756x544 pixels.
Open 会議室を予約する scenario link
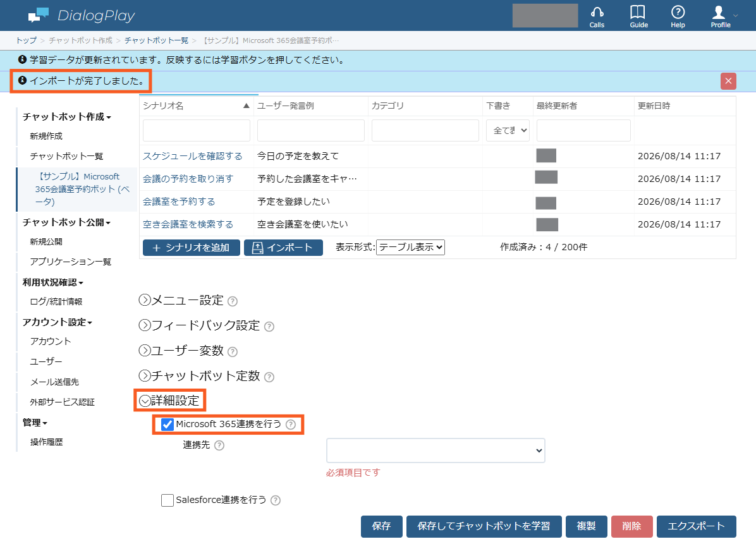tap(179, 202)
